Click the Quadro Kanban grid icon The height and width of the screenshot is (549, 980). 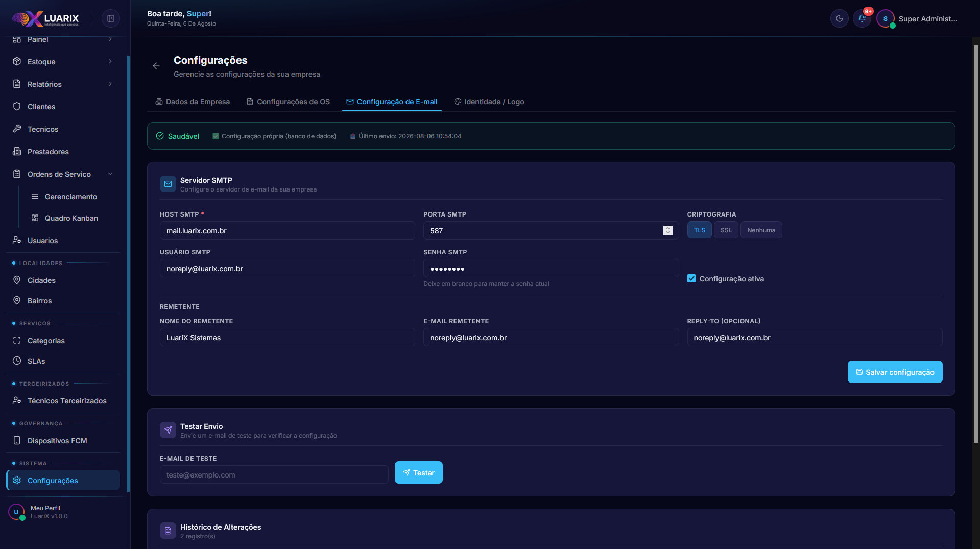35,218
